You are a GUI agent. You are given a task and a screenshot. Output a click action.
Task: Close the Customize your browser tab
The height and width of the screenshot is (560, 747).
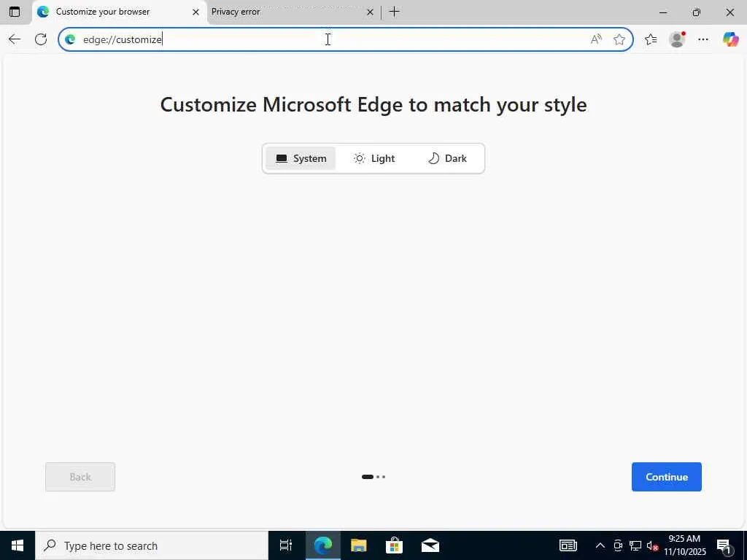click(x=196, y=12)
